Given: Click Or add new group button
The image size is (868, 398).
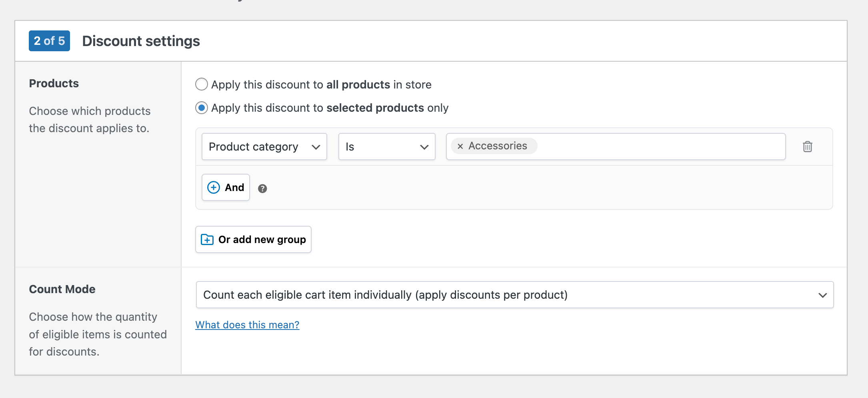Looking at the screenshot, I should pos(253,239).
